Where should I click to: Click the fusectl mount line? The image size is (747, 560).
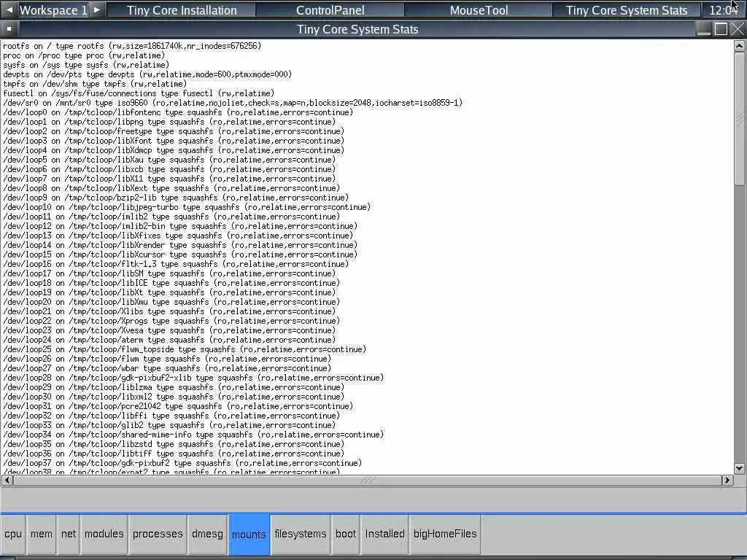pos(139,93)
